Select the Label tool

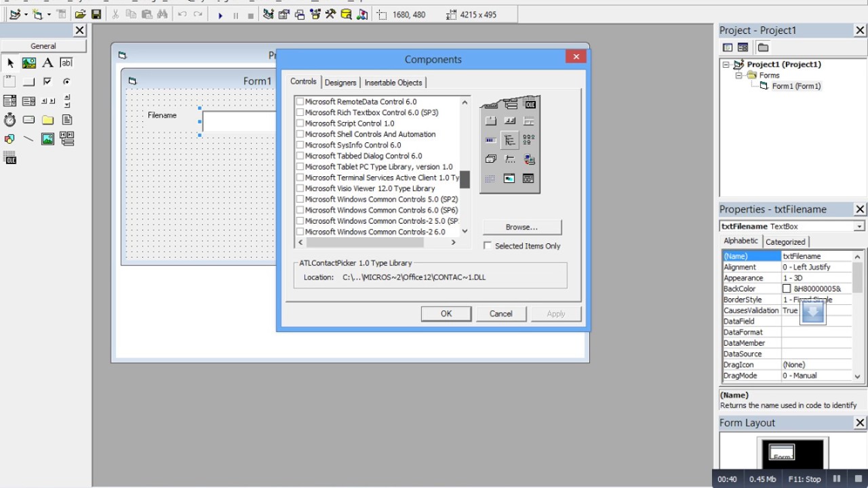47,63
